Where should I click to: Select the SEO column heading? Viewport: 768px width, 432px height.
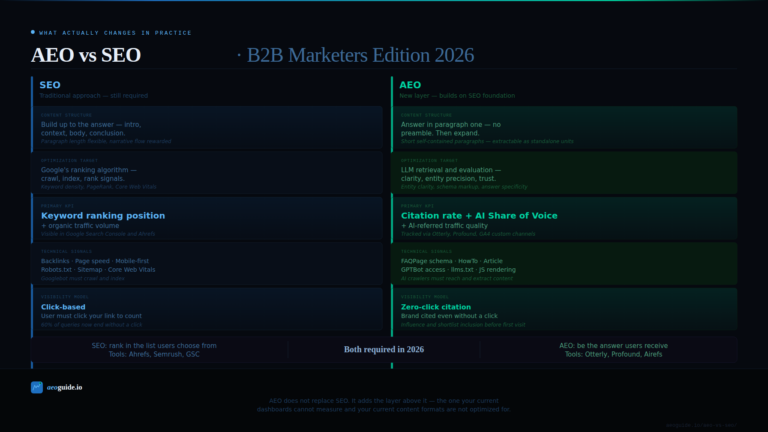click(x=50, y=85)
